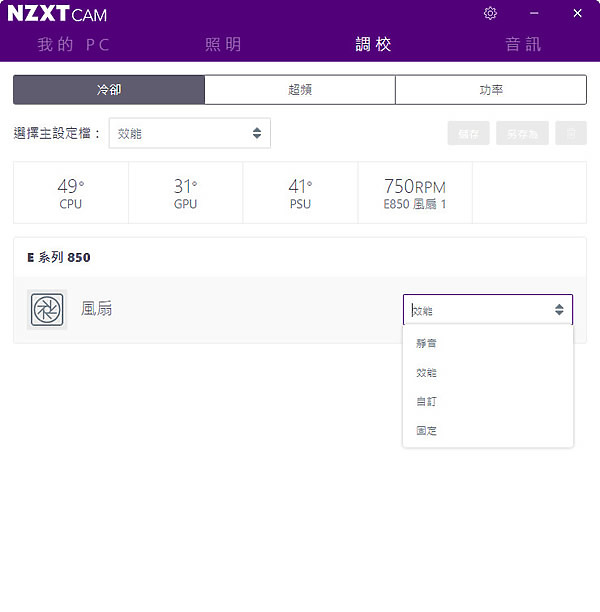Click the 儲存 save button
The image size is (600, 612).
468,133
